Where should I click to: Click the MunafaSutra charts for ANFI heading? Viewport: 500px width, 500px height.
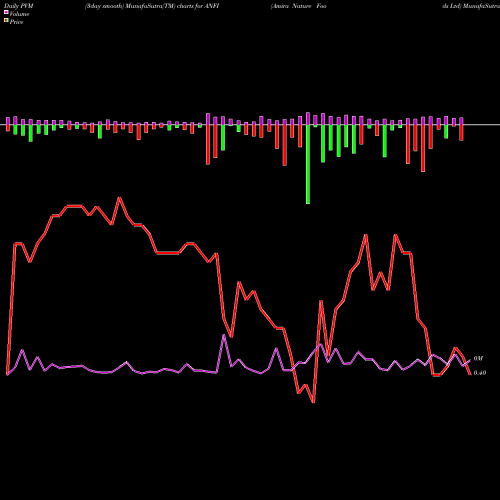click(152, 6)
